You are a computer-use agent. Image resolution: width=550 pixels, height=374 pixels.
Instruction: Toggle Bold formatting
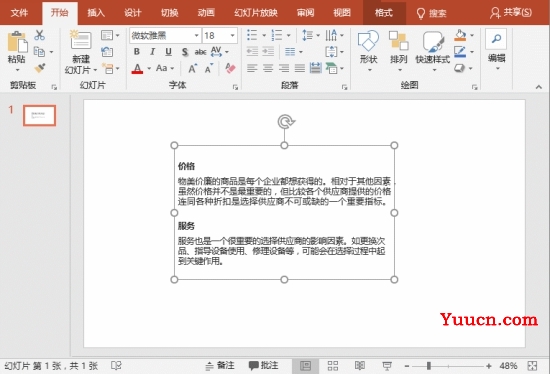tap(137, 52)
